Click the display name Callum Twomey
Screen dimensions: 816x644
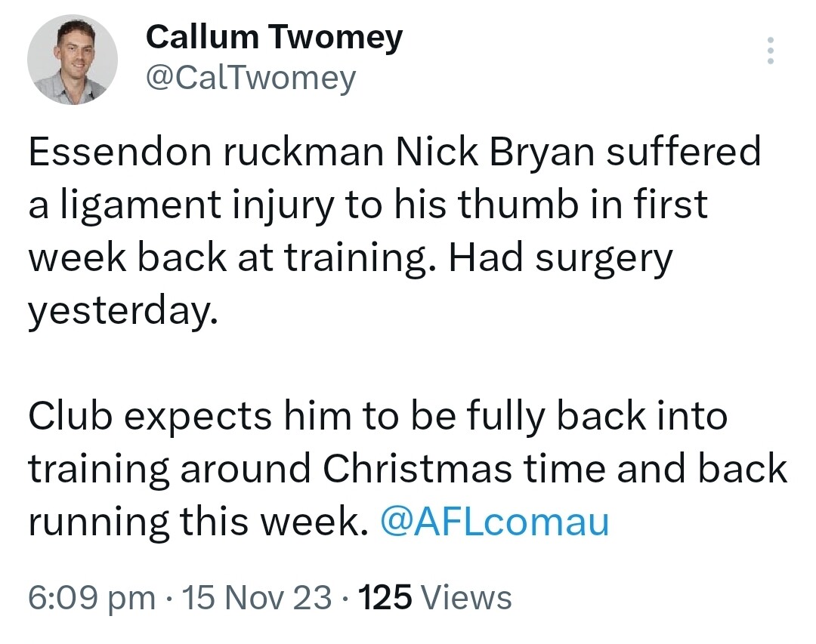pos(274,38)
